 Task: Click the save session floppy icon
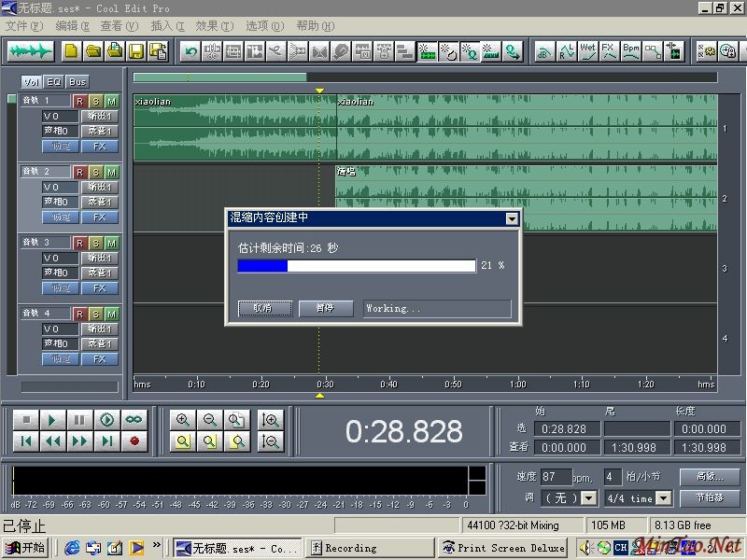tap(136, 51)
